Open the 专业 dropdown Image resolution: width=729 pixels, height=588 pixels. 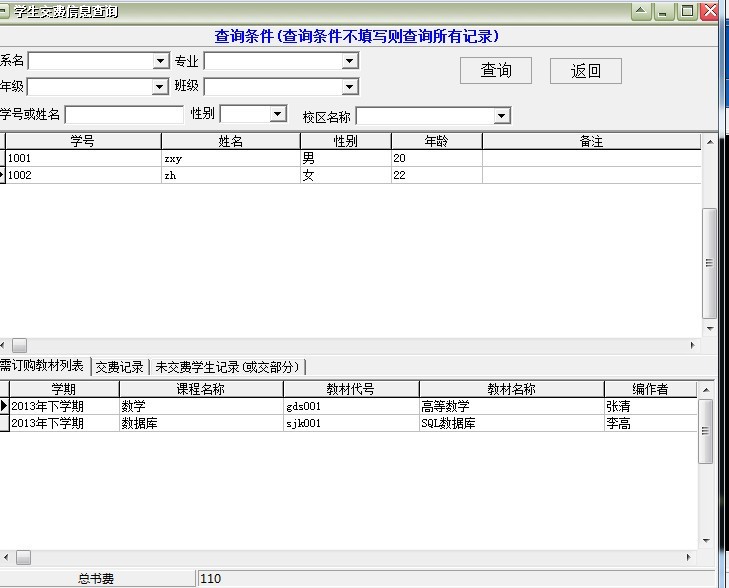[x=350, y=61]
